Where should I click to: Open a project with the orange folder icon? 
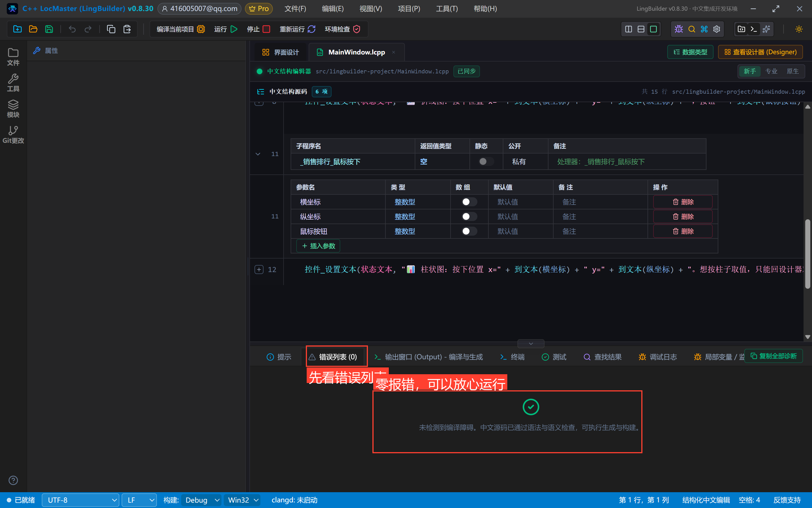[x=33, y=29]
